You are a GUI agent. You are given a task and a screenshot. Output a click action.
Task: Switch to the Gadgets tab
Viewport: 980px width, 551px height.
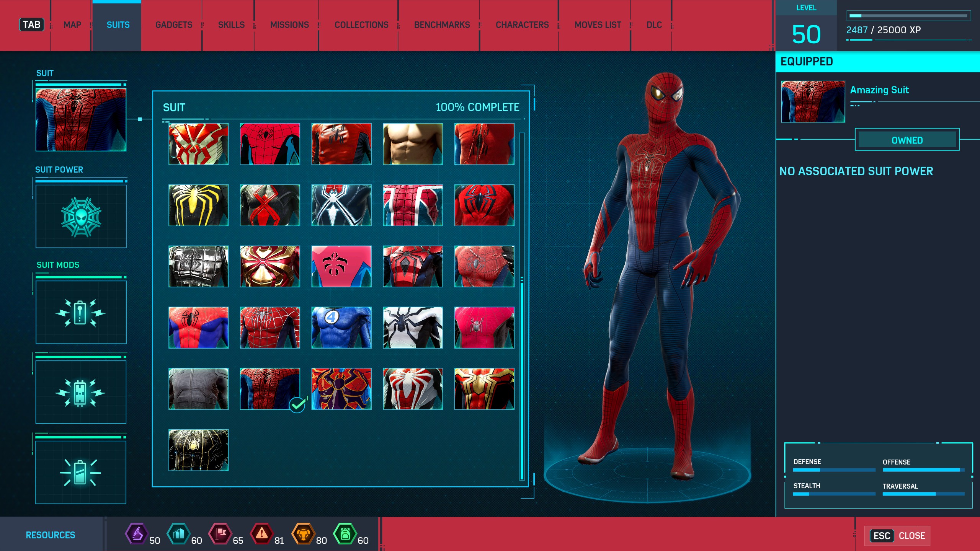point(173,25)
